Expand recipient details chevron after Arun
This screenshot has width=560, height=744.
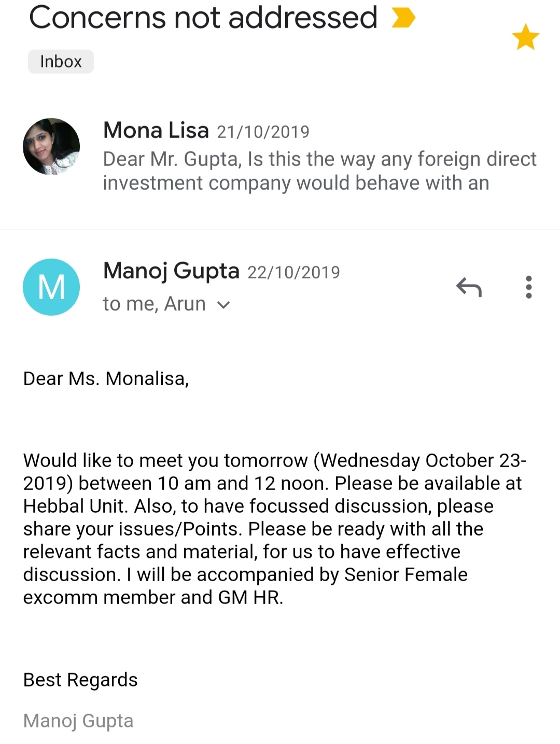(223, 305)
